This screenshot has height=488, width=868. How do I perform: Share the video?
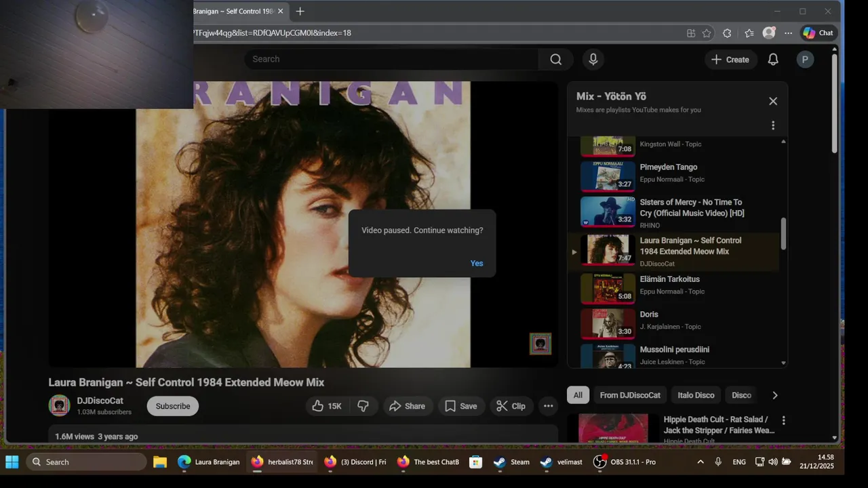[x=408, y=406]
